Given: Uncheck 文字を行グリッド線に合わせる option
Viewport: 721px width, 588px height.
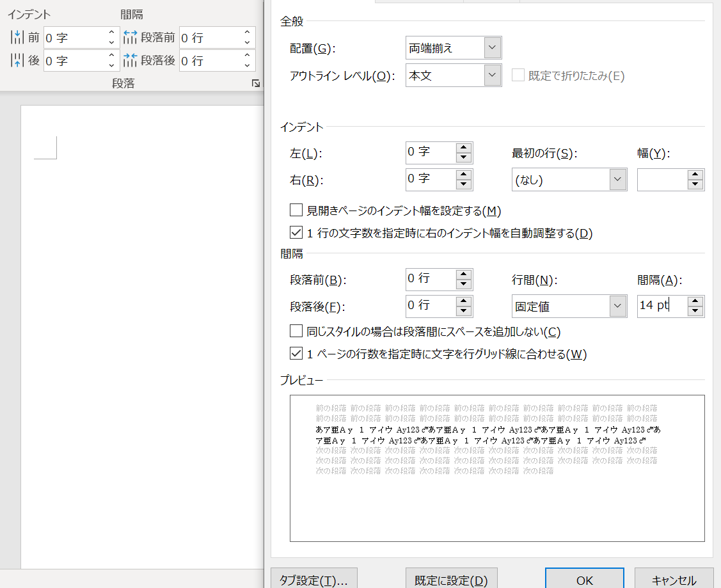Looking at the screenshot, I should point(296,353).
